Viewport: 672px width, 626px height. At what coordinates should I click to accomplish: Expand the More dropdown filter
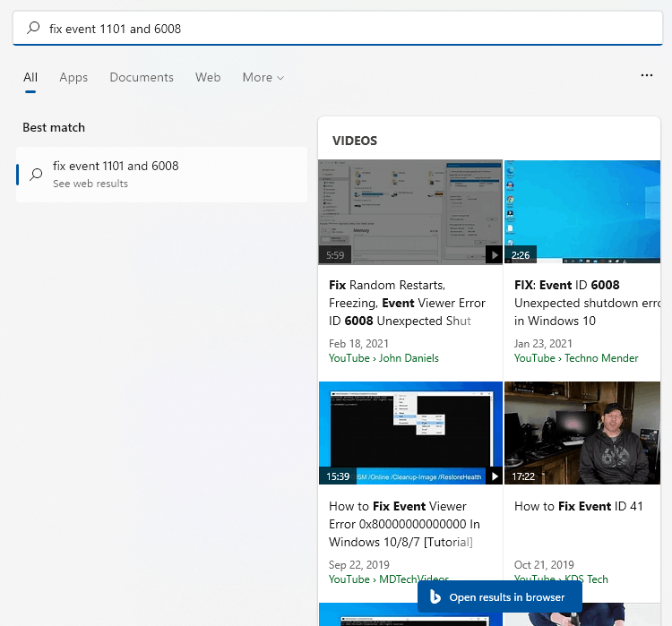(x=263, y=78)
